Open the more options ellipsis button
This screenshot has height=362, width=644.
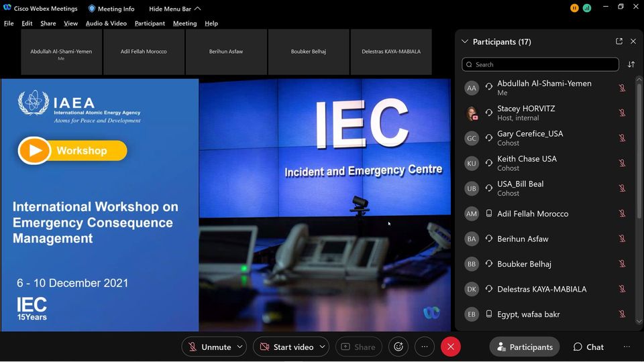point(424,347)
